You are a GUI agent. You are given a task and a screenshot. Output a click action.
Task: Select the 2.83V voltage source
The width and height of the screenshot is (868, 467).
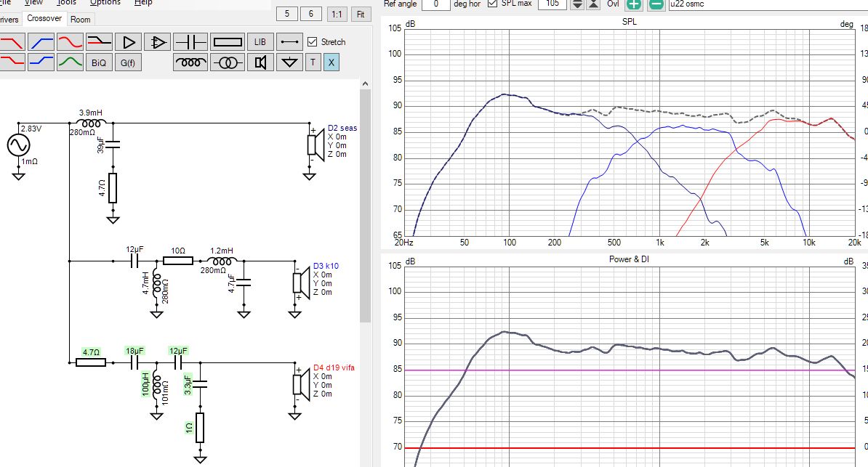(x=18, y=145)
